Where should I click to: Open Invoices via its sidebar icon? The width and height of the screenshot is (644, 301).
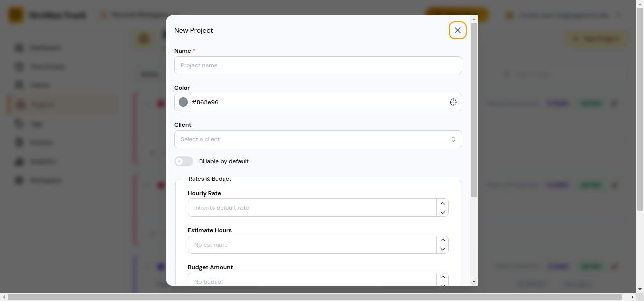[19, 142]
